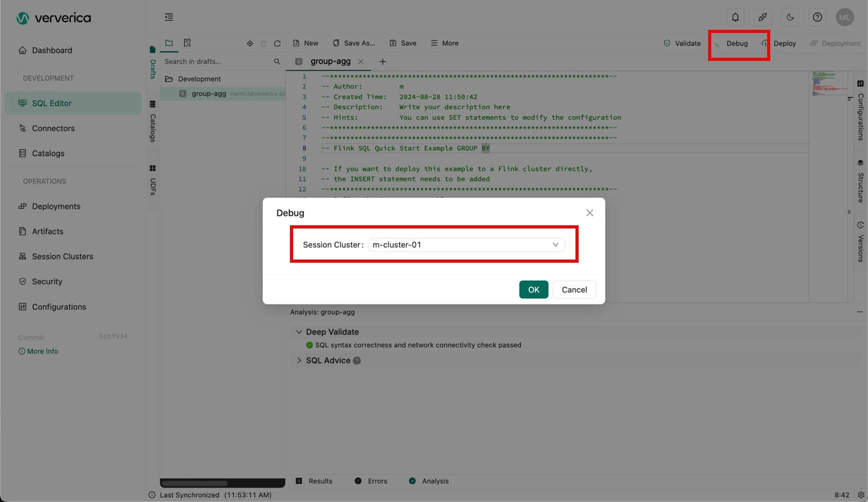
Task: Click the plug connection icon in header
Action: point(763,17)
